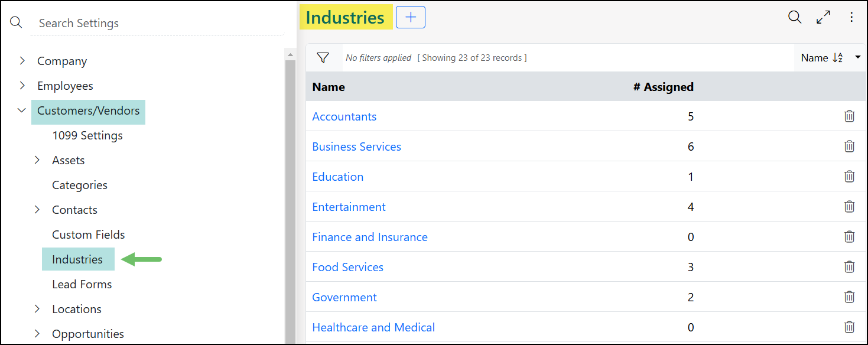This screenshot has width=868, height=345.
Task: Click inside Search Settings field
Action: coord(157,23)
